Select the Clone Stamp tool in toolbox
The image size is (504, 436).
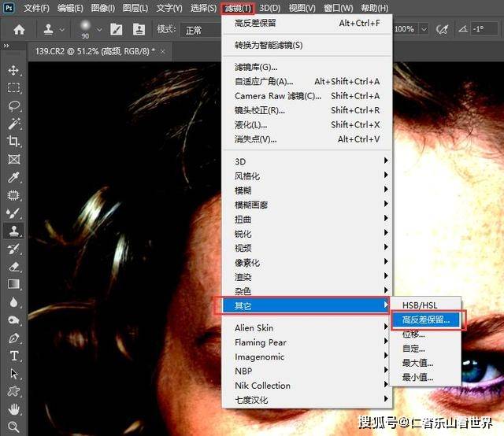13,231
